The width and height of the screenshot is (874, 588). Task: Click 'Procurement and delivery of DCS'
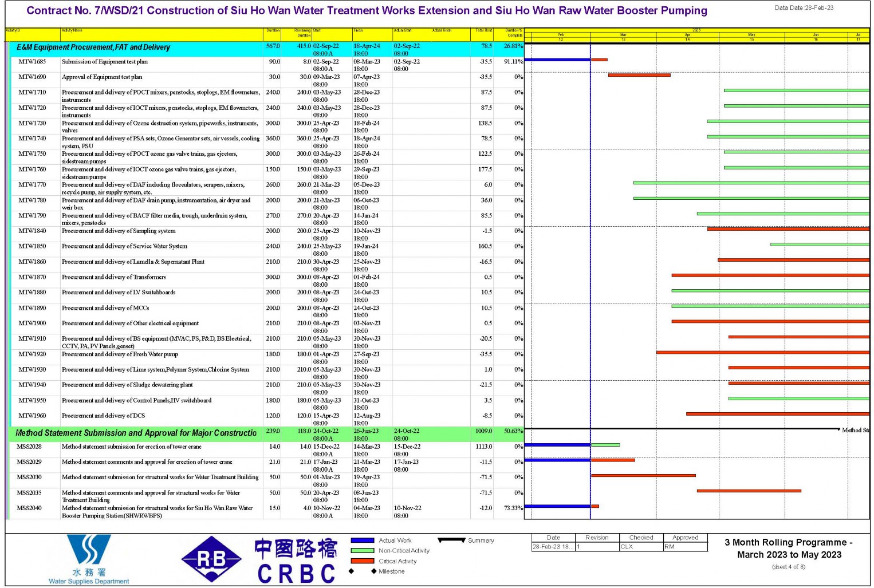[x=104, y=416]
